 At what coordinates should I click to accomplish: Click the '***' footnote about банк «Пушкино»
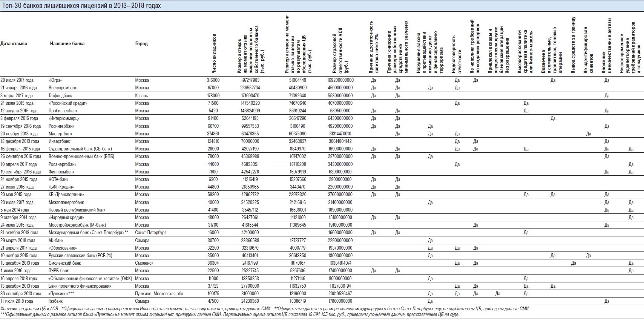(x=230, y=315)
